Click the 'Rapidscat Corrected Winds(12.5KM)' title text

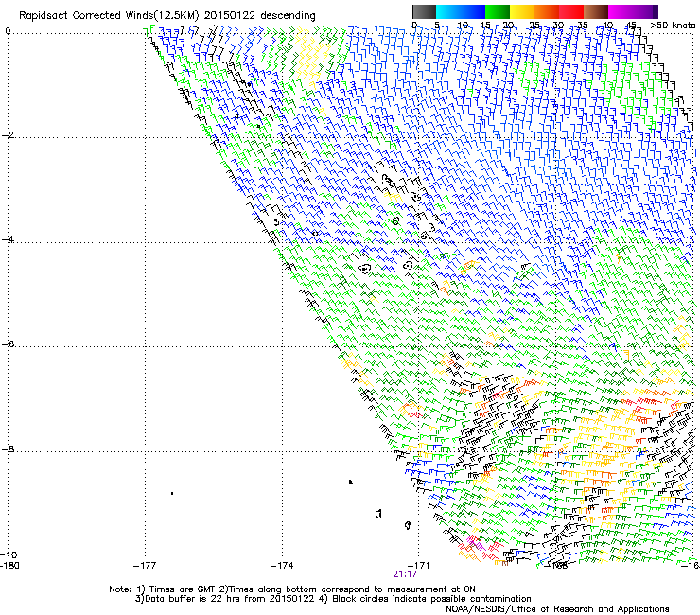coord(109,16)
